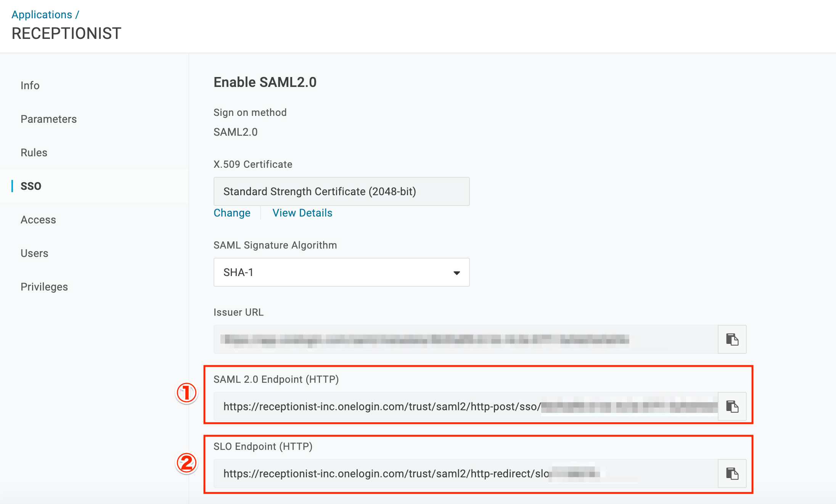
Task: Click the SLO Endpoint URL field
Action: click(466, 474)
